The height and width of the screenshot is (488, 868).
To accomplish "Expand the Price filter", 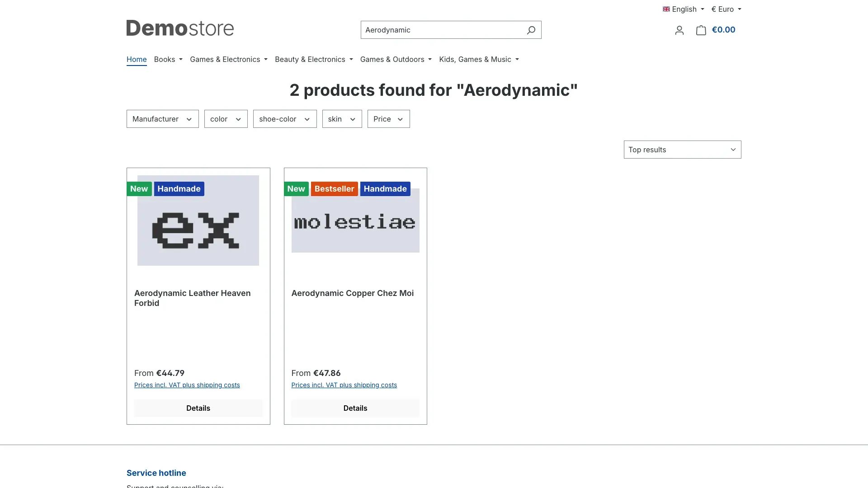I will point(388,119).
